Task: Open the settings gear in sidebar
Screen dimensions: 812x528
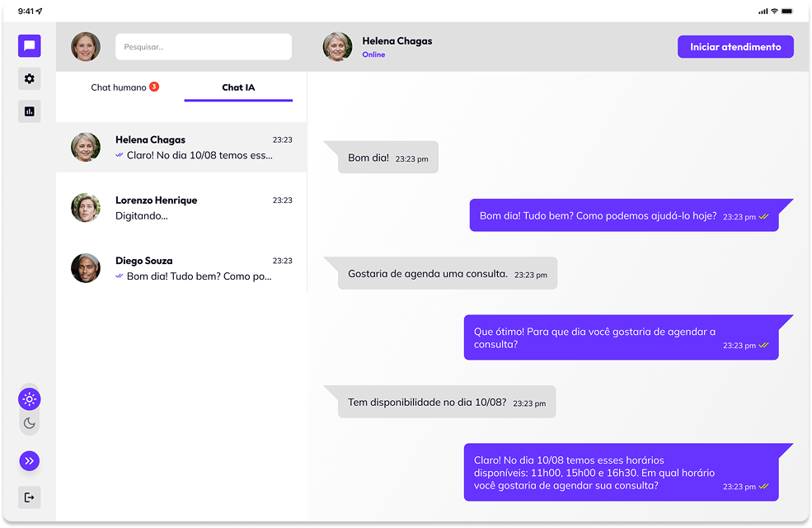Action: pyautogui.click(x=30, y=79)
